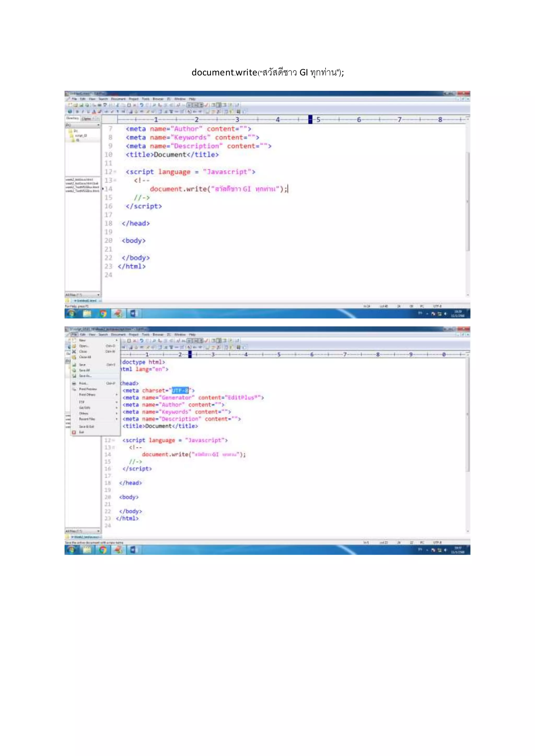Expand Print Others submenu arrow in File menu
The image size is (535, 756).
pyautogui.click(x=117, y=394)
